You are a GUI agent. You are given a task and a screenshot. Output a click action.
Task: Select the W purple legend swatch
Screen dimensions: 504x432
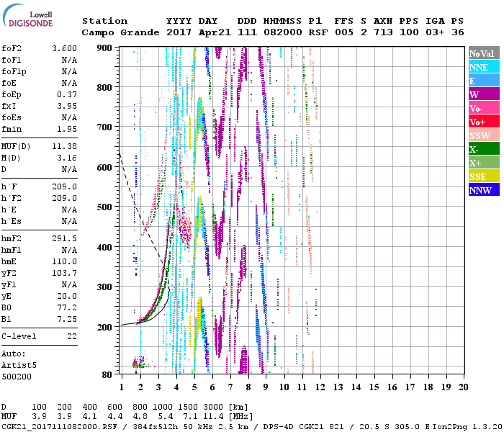click(x=484, y=94)
